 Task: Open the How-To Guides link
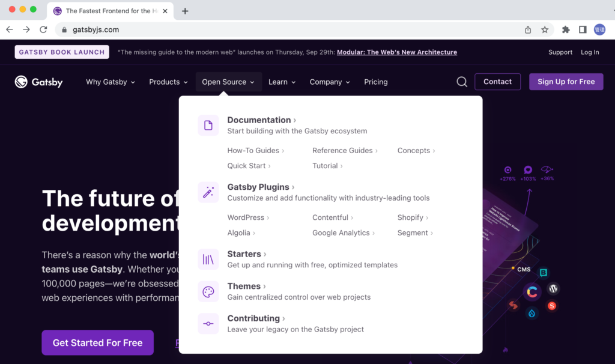(x=253, y=151)
